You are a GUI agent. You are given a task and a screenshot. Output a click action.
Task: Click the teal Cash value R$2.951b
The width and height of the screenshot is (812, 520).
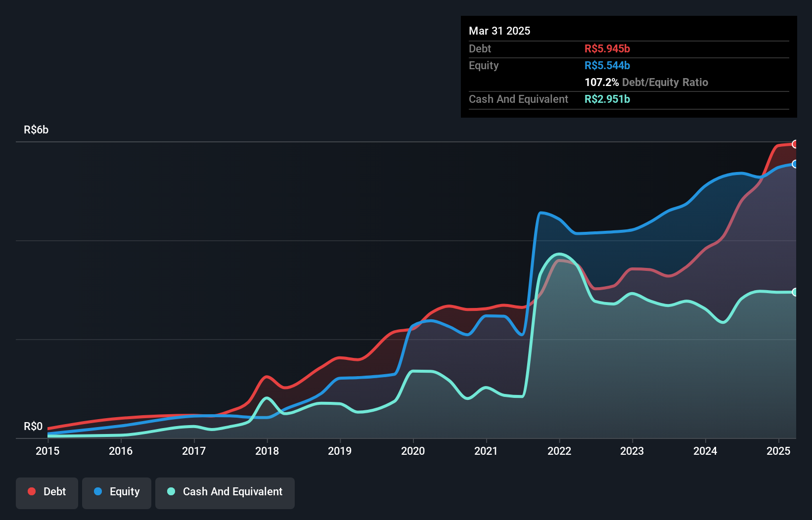point(607,99)
